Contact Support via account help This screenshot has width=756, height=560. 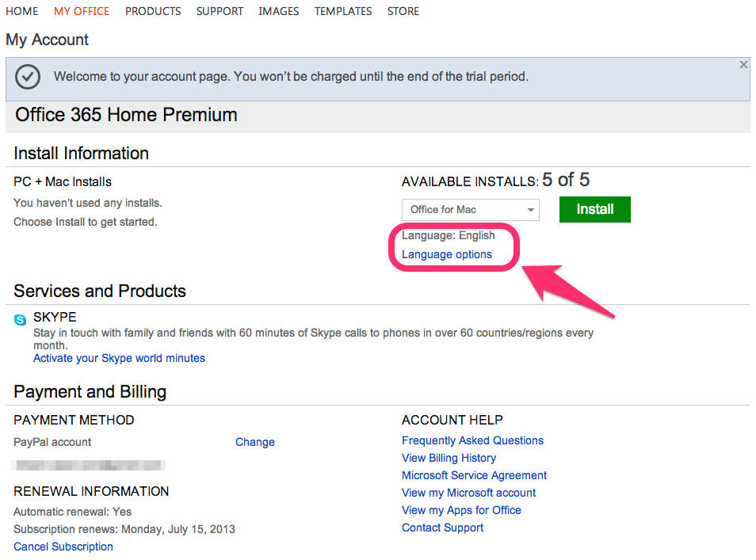click(442, 528)
